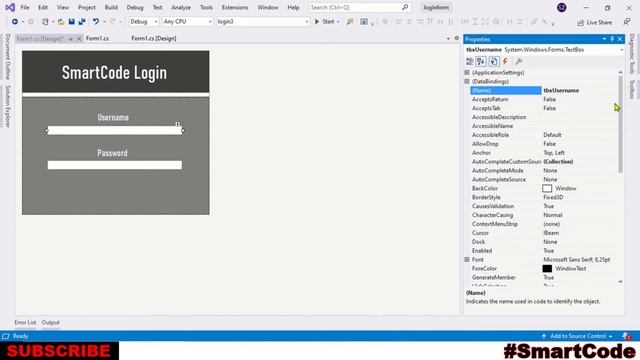Select the Anchor property row
This screenshot has height=360, width=640.
(x=543, y=153)
